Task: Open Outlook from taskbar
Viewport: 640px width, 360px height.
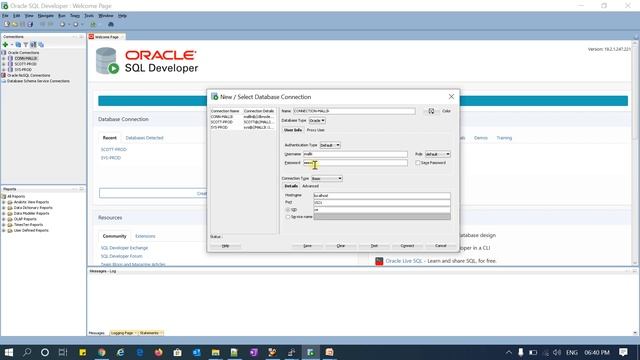Action: pyautogui.click(x=196, y=352)
